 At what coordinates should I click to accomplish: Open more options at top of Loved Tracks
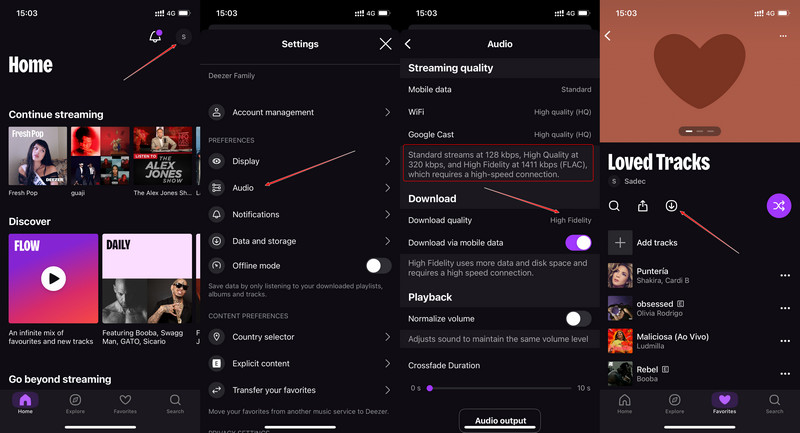[783, 36]
